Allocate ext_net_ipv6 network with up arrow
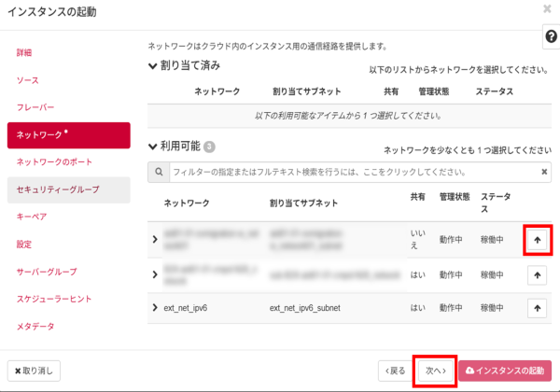Viewport: 560px width, 392px height. (537, 307)
